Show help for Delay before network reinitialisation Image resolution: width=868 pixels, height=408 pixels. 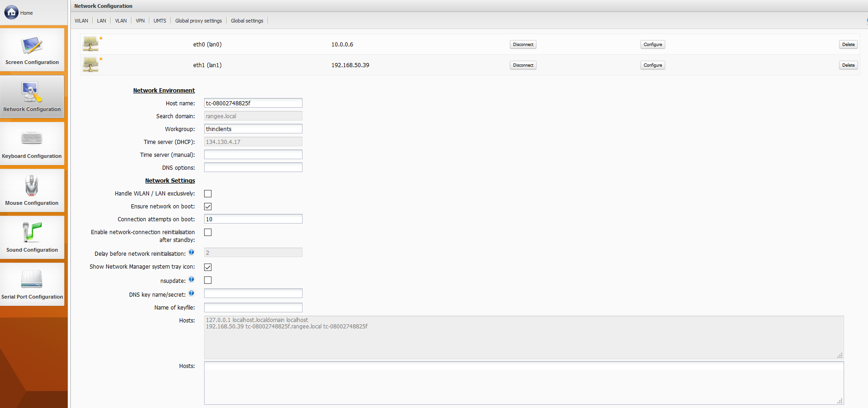191,253
